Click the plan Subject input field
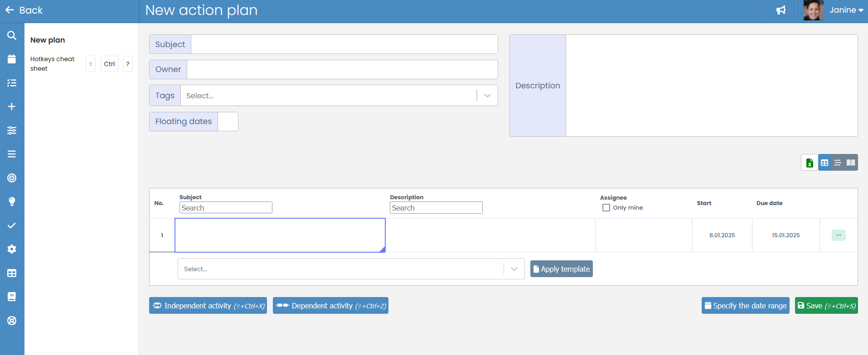This screenshot has height=355, width=868. pyautogui.click(x=344, y=44)
